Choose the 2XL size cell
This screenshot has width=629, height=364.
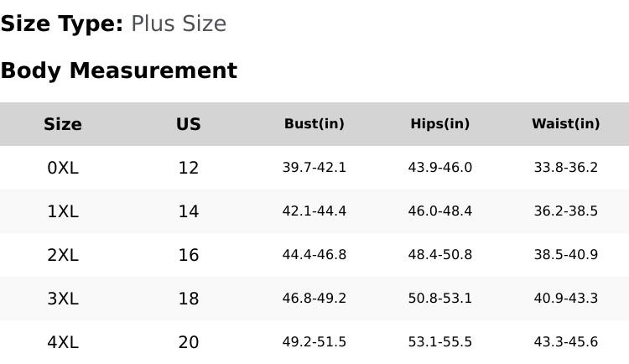63,255
